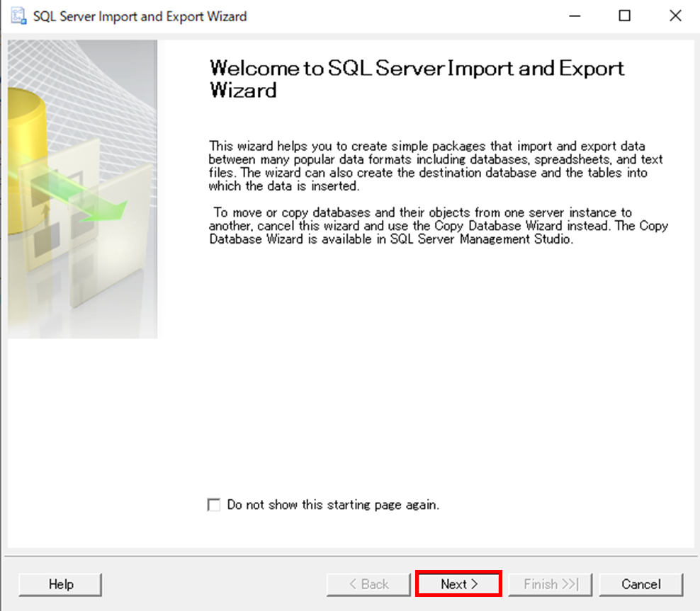Click the 'SQL Server Import and Export Wizard' window title
The width and height of the screenshot is (700, 611).
pos(140,16)
